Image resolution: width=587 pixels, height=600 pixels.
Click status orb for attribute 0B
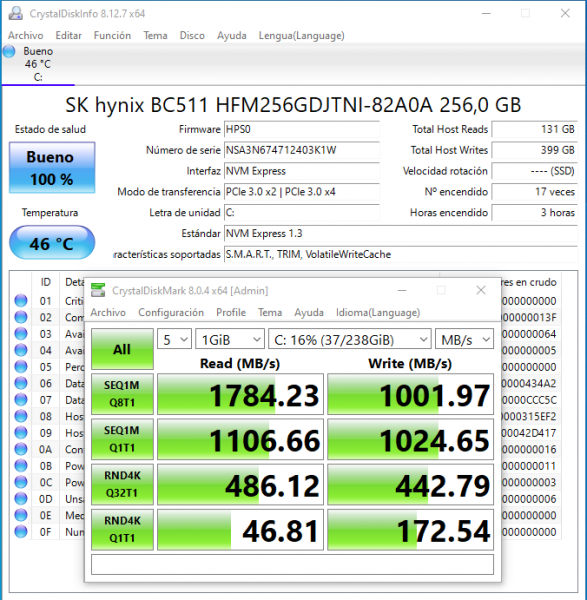(x=21, y=466)
